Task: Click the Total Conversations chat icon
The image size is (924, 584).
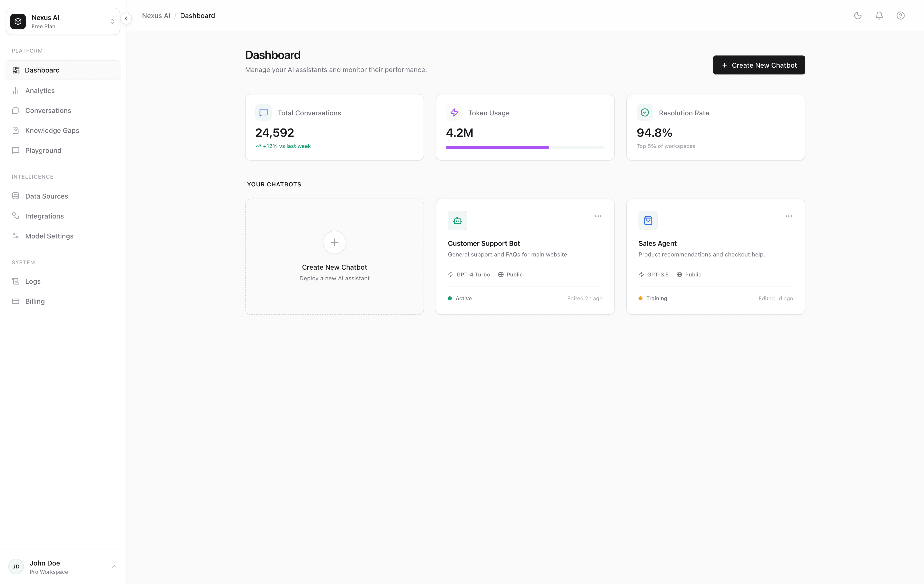Action: tap(264, 112)
